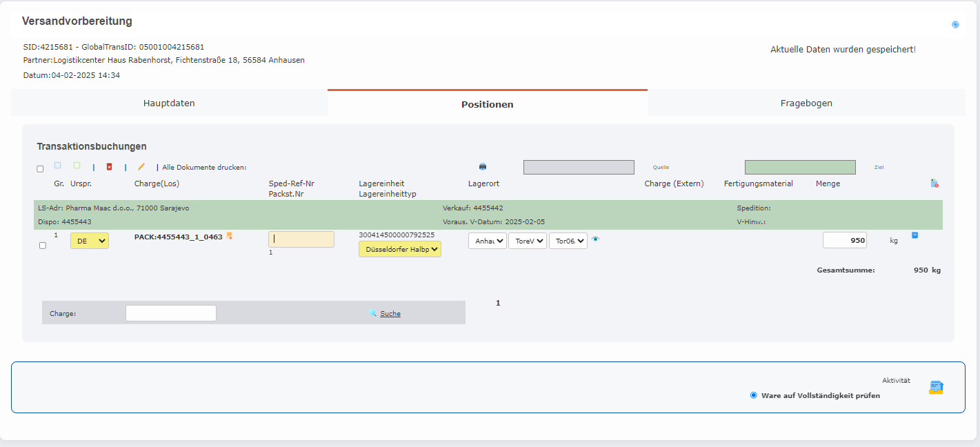Image resolution: width=980 pixels, height=447 pixels.
Task: Open the Fragebogen tab
Action: click(806, 103)
